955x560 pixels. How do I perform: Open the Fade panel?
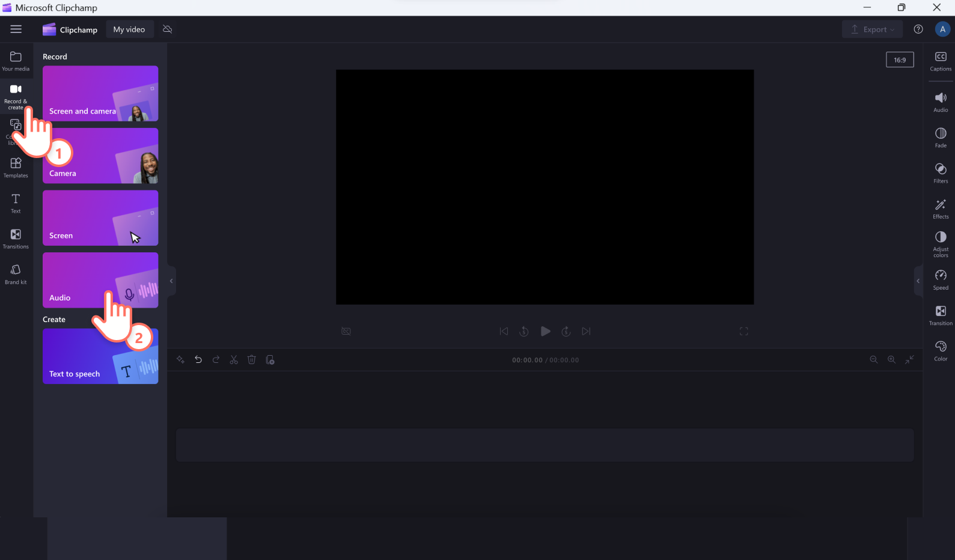click(941, 138)
